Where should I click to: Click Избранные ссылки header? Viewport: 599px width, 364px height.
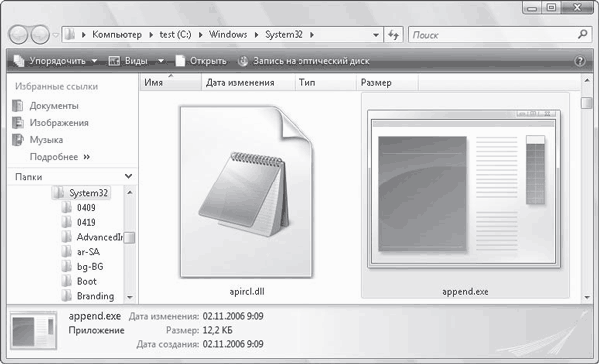coord(57,86)
